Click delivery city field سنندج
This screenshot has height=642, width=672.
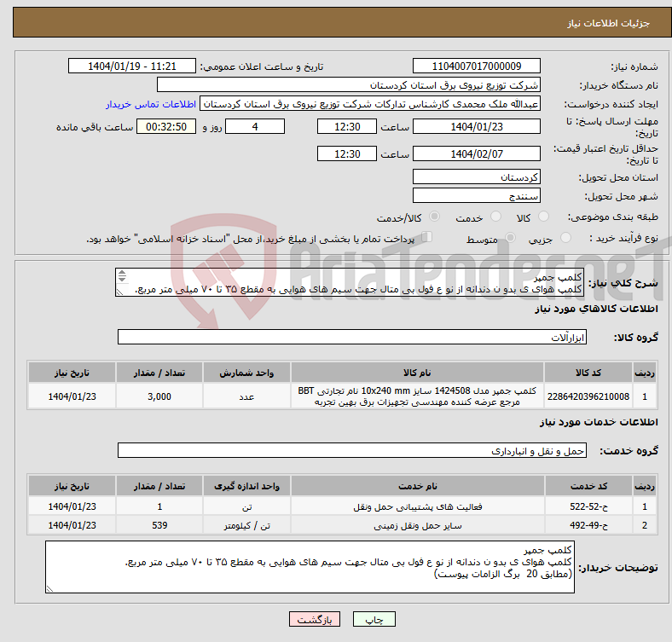point(476,196)
